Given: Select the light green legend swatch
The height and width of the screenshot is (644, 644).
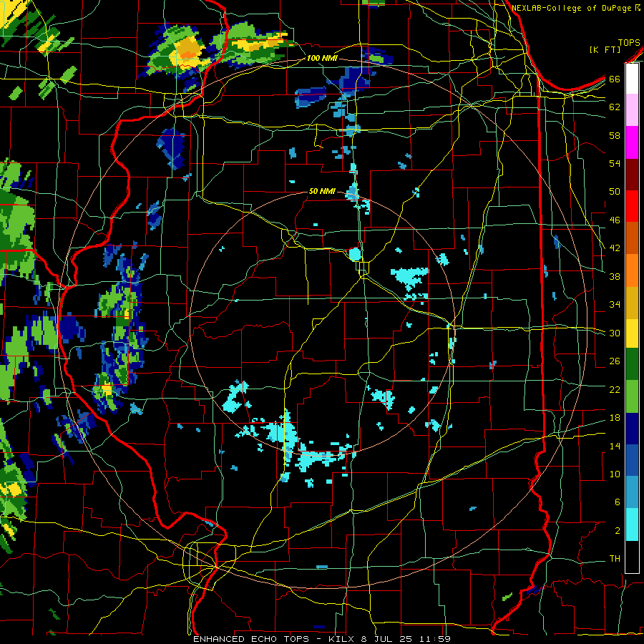Looking at the screenshot, I should pyautogui.click(x=632, y=396).
